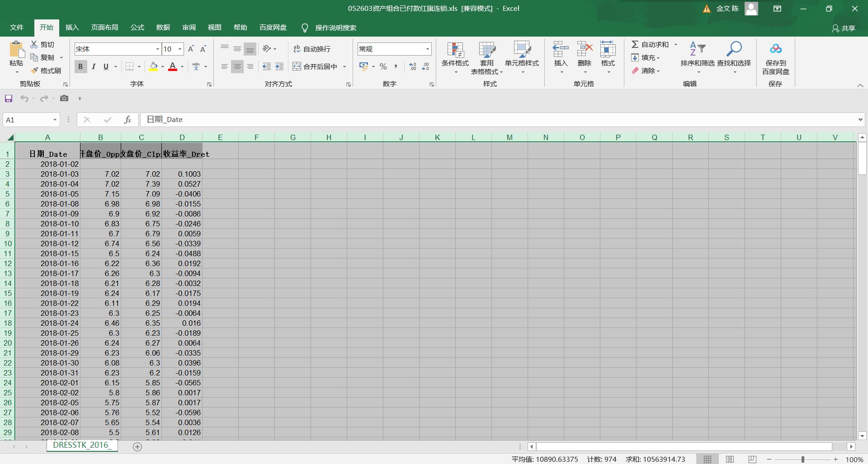Screen dimensions: 868x464
Task: Click the Cut scissors icon
Action: point(34,44)
